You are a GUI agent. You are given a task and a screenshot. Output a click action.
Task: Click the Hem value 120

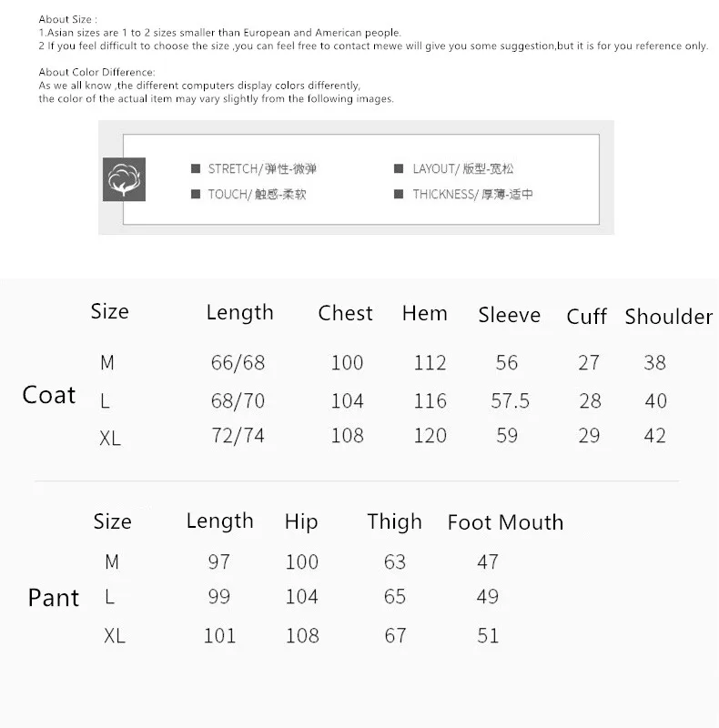coord(430,436)
